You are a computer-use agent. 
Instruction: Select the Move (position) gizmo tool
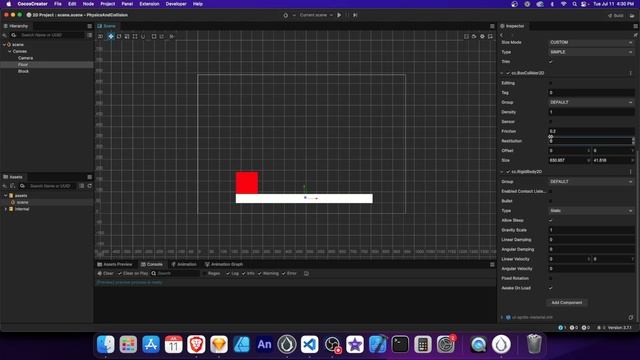click(111, 36)
